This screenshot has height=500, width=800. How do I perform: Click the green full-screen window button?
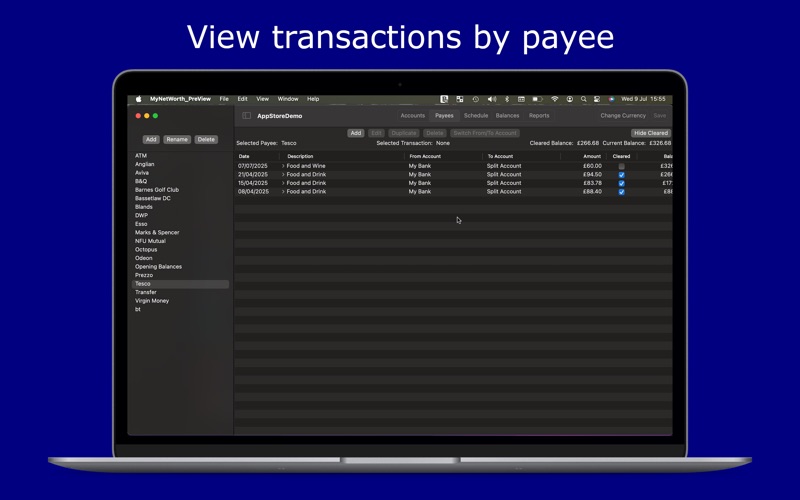tap(155, 116)
